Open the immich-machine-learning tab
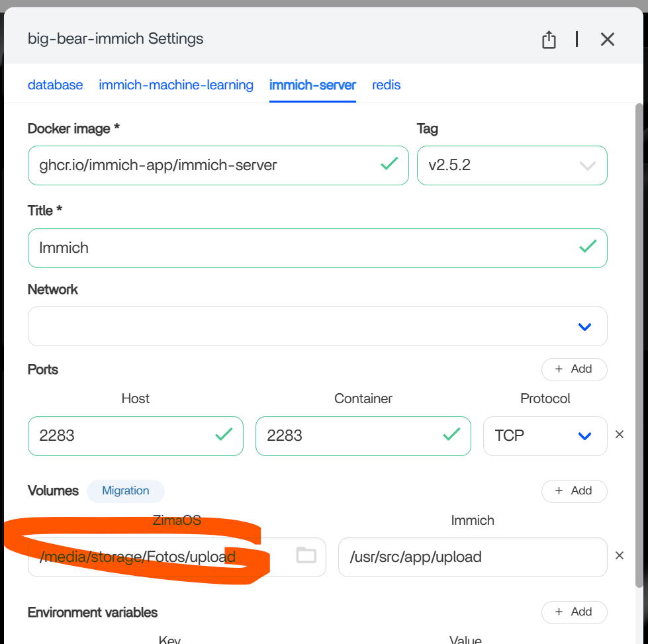Viewport: 648px width, 644px height. click(176, 85)
